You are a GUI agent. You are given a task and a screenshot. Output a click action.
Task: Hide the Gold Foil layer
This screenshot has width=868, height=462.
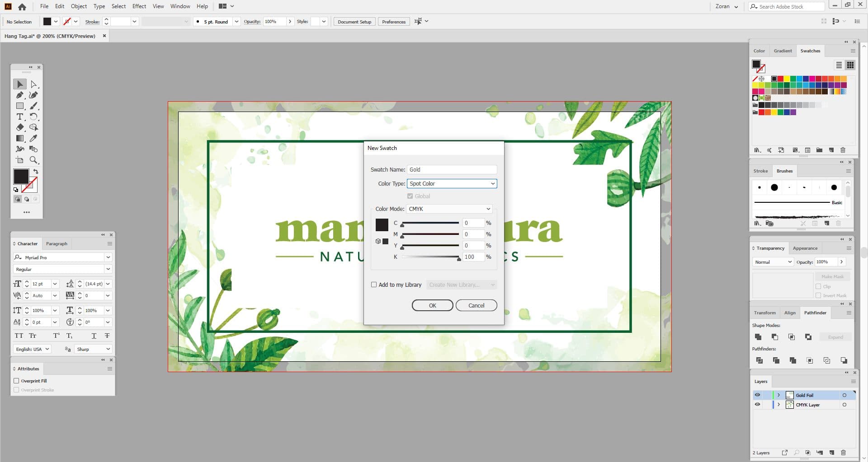pyautogui.click(x=757, y=395)
